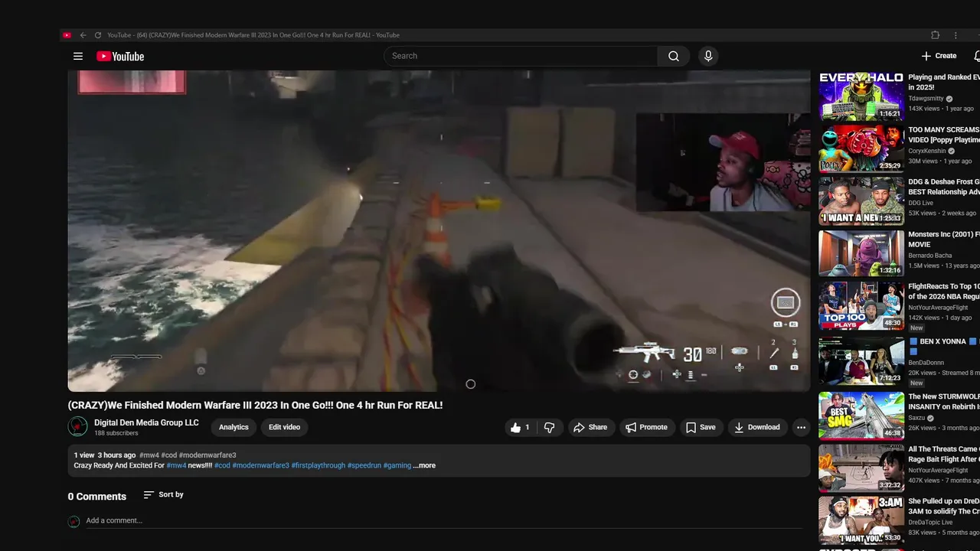Open more actions three-dot menu
980x551 pixels.
[x=801, y=428]
